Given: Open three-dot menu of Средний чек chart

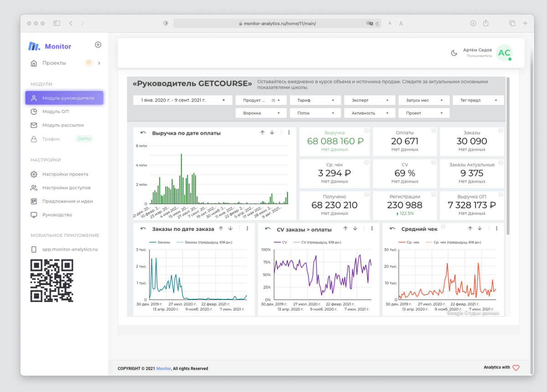Looking at the screenshot, I should coord(496,229).
